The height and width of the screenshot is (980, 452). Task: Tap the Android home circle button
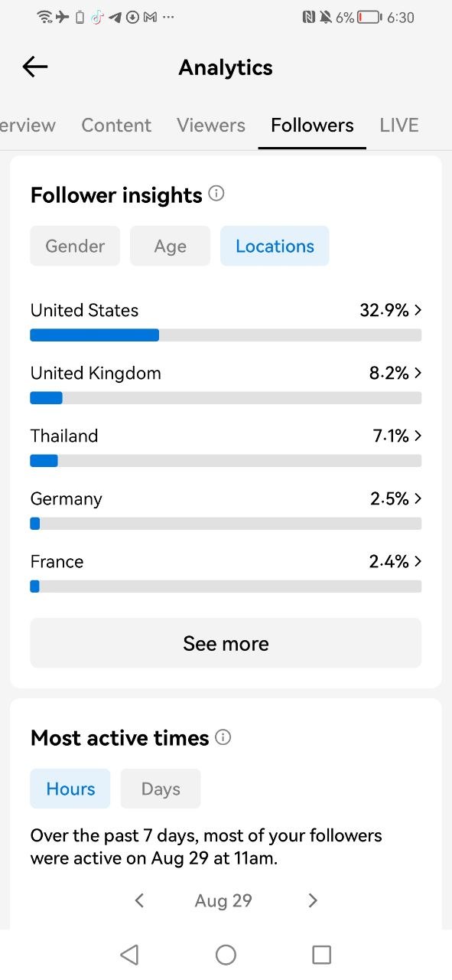click(226, 954)
